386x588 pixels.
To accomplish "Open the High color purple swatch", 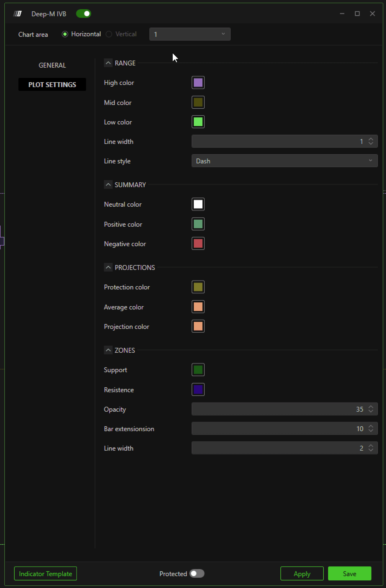I will click(x=198, y=82).
